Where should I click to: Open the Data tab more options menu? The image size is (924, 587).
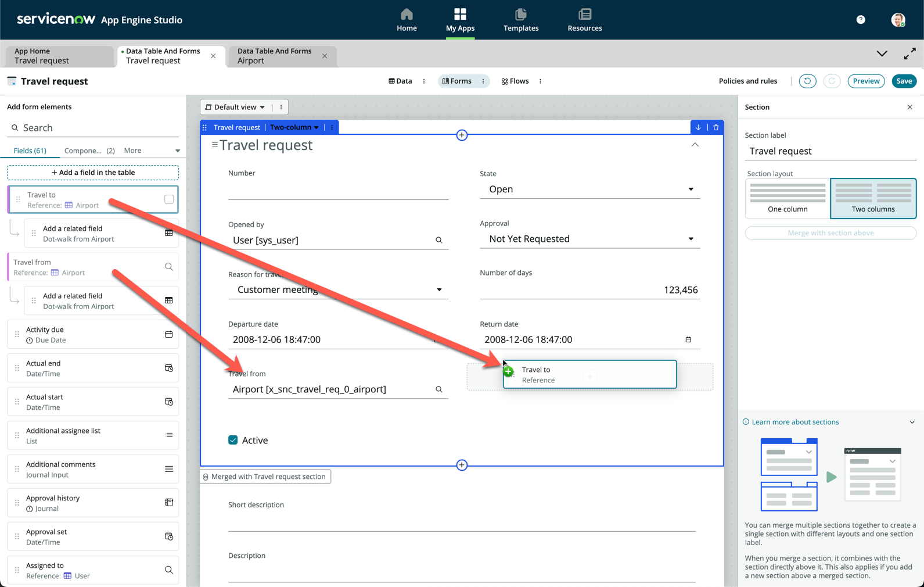(x=424, y=81)
